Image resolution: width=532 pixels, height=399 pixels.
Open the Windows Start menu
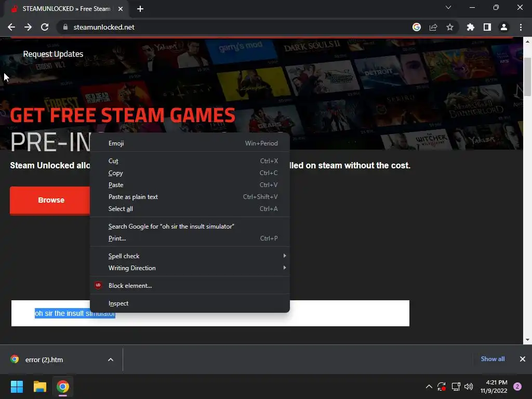(17, 387)
